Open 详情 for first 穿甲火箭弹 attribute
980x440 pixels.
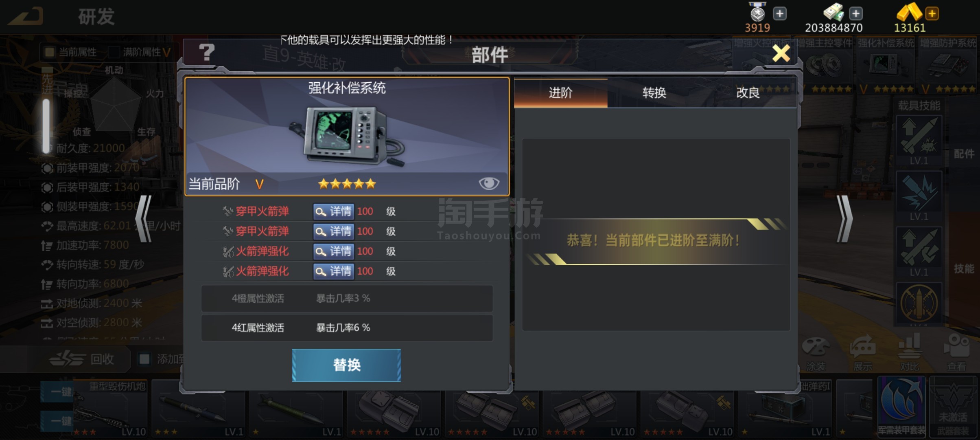point(333,211)
